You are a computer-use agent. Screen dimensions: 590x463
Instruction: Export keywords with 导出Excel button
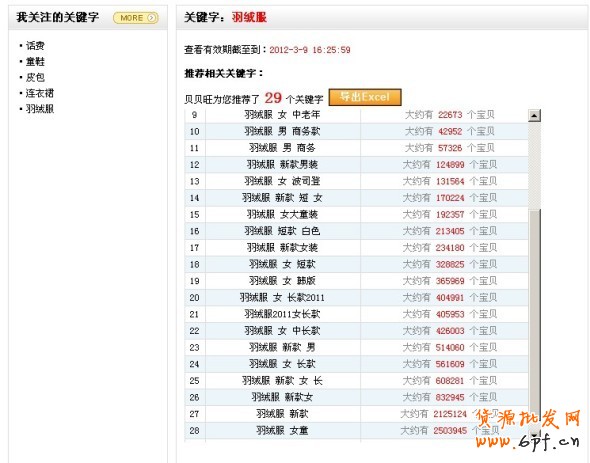(x=365, y=97)
